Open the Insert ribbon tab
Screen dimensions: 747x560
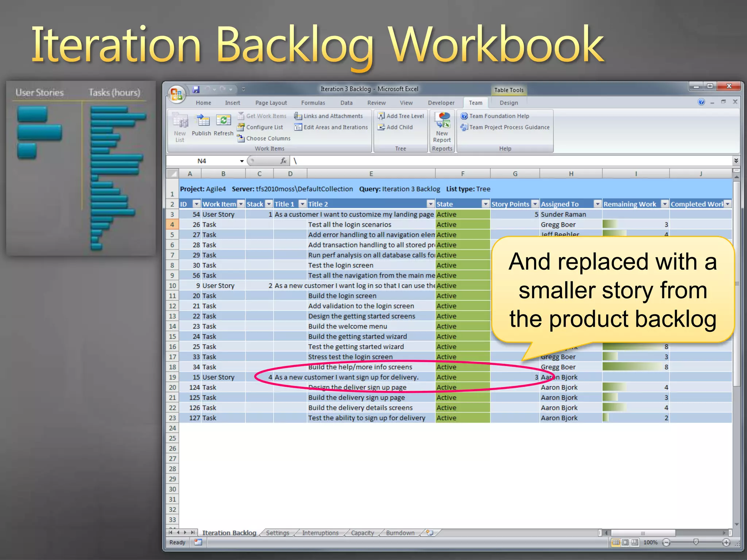tap(232, 103)
